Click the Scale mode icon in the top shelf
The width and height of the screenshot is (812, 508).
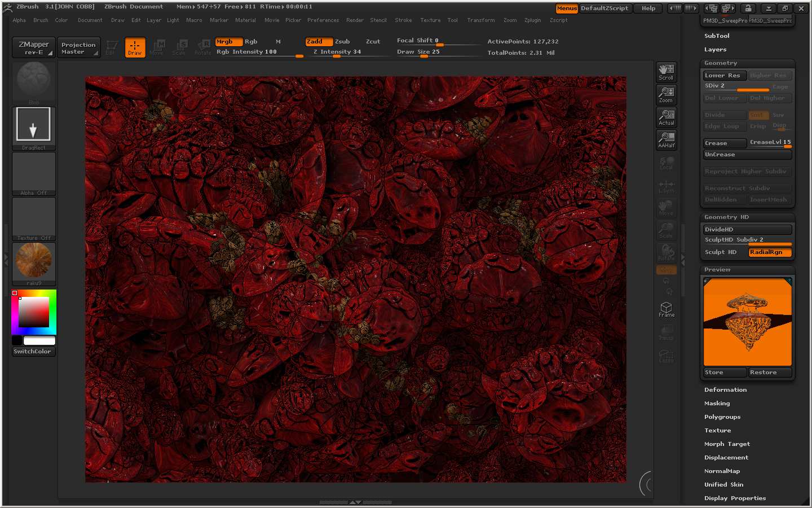179,47
